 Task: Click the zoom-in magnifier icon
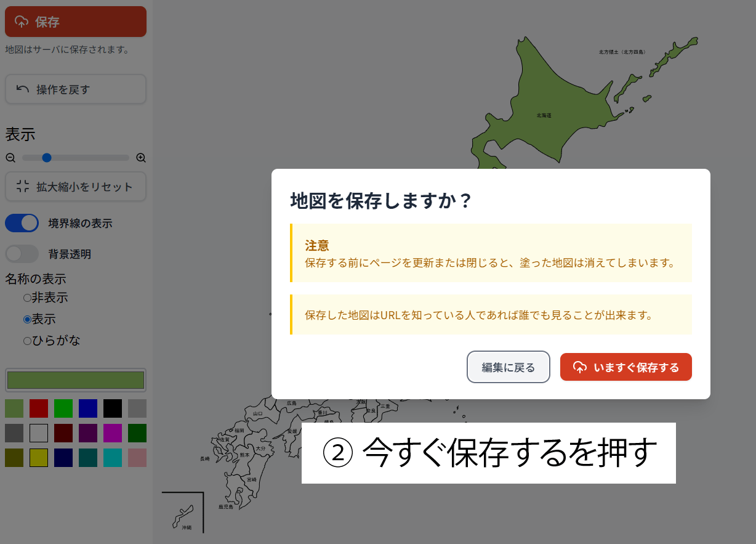tap(141, 158)
